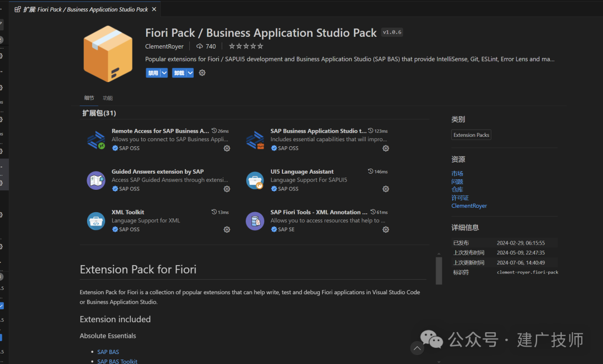Expand the disable (禁用) button dropdown arrow
This screenshot has height=364, width=603.
[164, 73]
